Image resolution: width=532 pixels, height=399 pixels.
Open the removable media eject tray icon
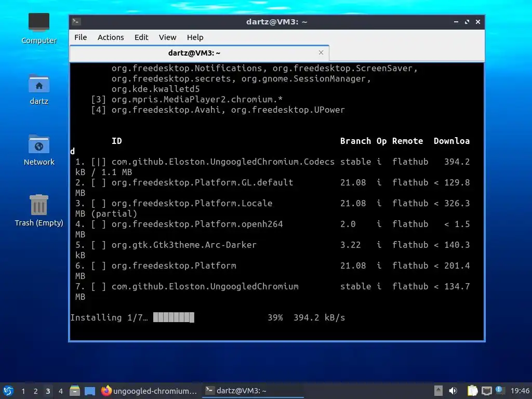point(438,391)
